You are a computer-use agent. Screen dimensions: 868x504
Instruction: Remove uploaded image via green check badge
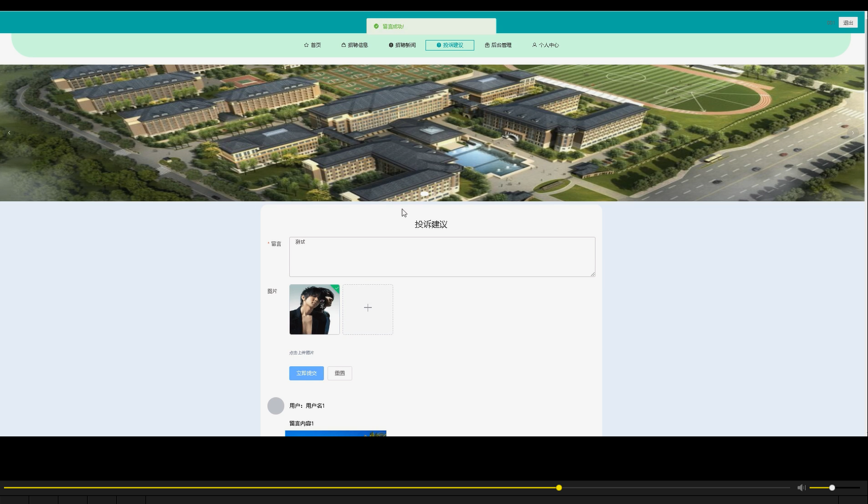[x=336, y=288]
